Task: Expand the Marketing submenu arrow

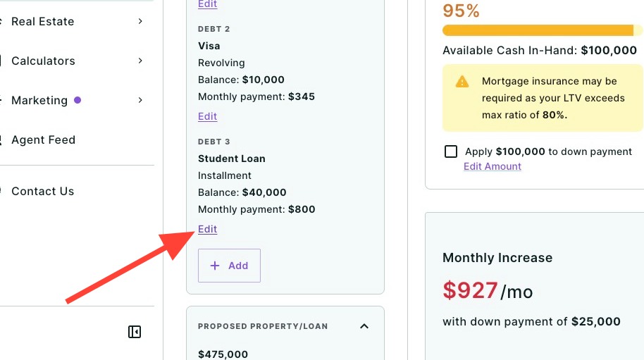Action: (140, 100)
